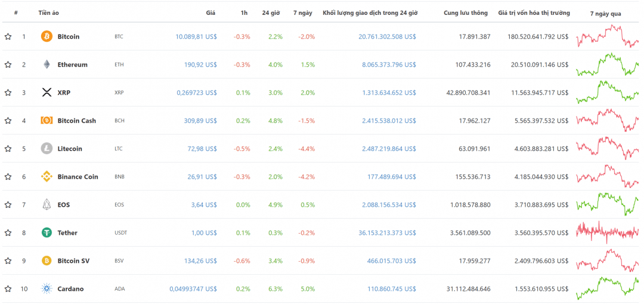Star the Bitcoin Cash row
The height and width of the screenshot is (304, 644).
tap(8, 120)
